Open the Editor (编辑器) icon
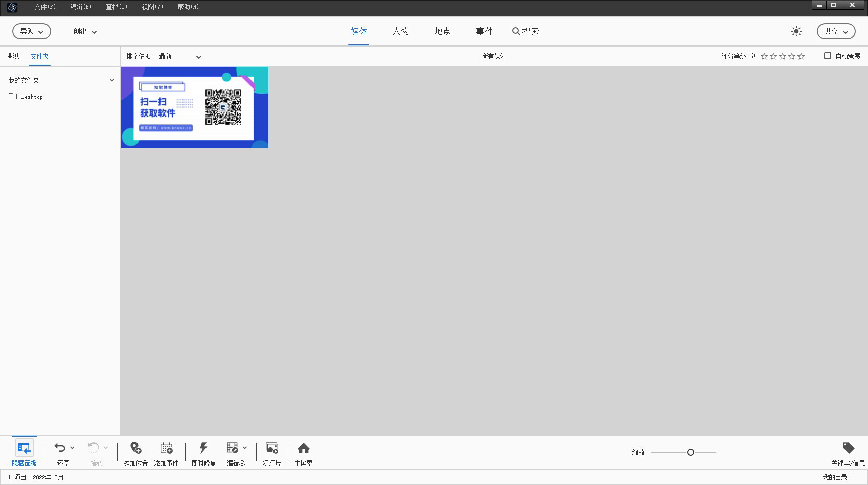This screenshot has height=485, width=868. (x=233, y=448)
